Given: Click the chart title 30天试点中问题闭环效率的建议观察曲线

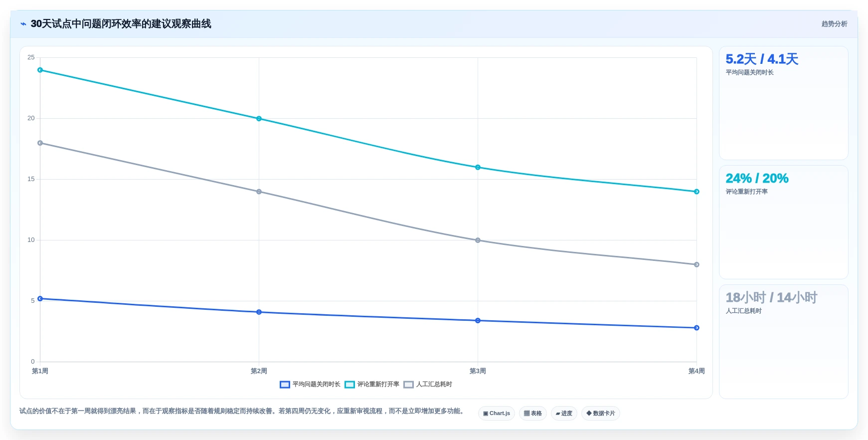Looking at the screenshot, I should 121,24.
